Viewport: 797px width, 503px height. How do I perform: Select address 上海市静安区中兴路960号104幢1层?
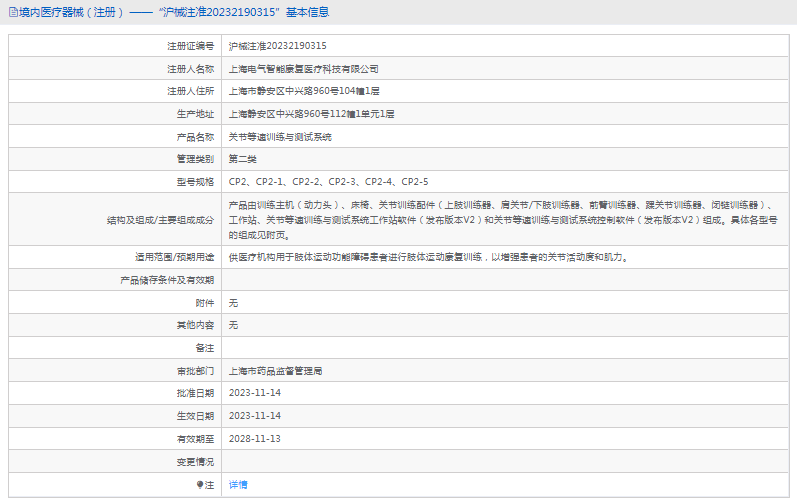304,91
